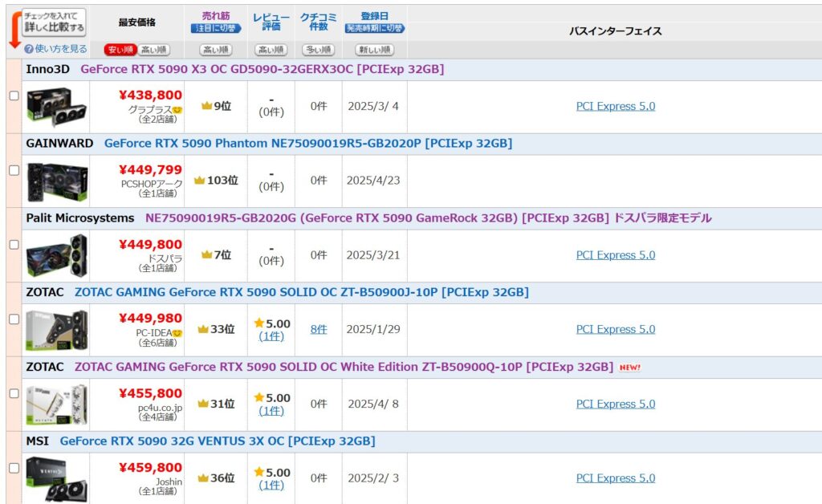Image resolution: width=822 pixels, height=504 pixels.
Task: Open Palit NE75090019R5-GB2020G GameRock product link
Action: (429, 218)
